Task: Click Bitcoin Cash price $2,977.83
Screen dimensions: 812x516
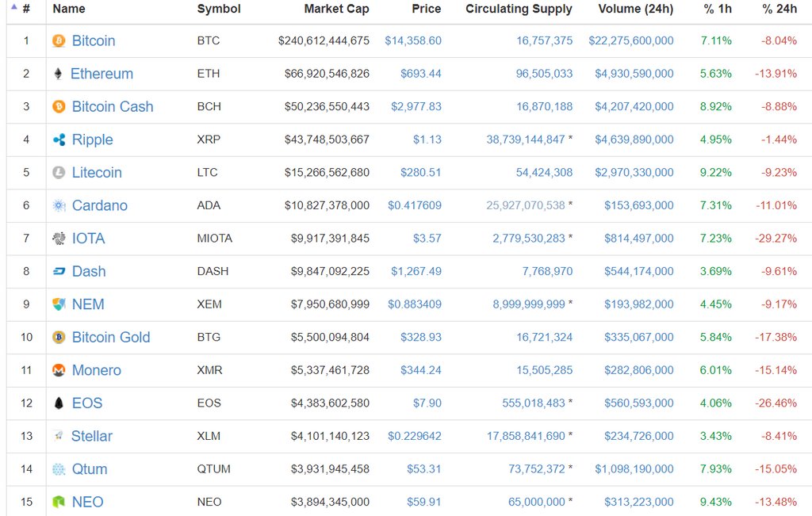Action: 416,107
